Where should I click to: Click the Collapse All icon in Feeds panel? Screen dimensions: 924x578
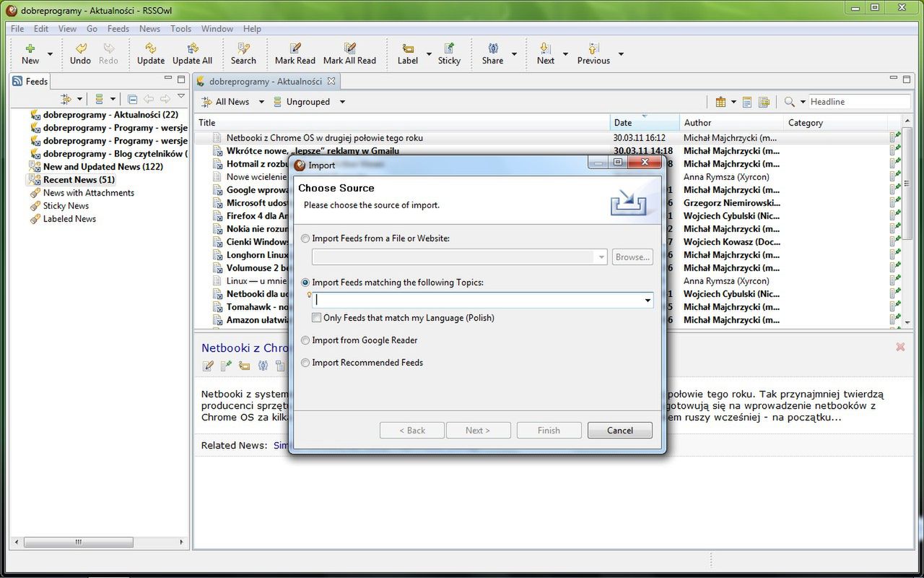[132, 99]
